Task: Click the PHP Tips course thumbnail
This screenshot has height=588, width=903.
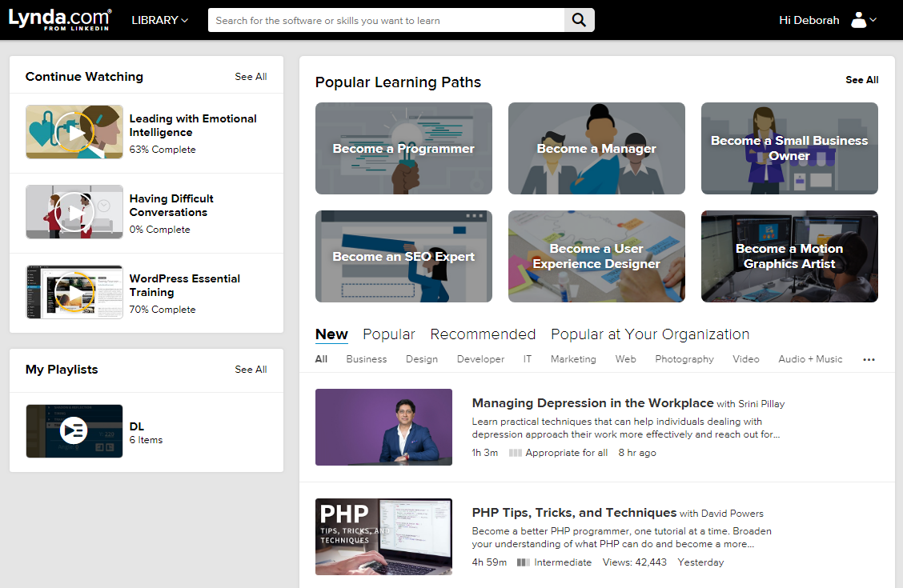Action: [383, 537]
